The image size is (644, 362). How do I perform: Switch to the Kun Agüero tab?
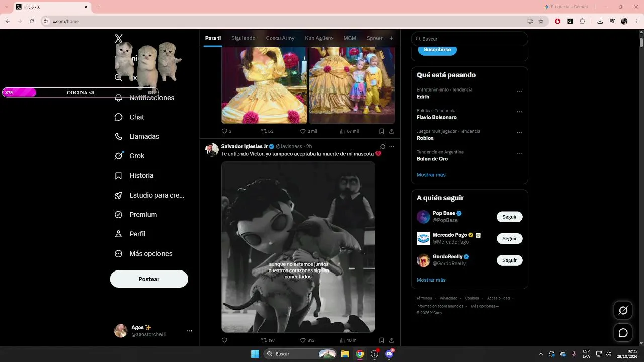pyautogui.click(x=319, y=38)
